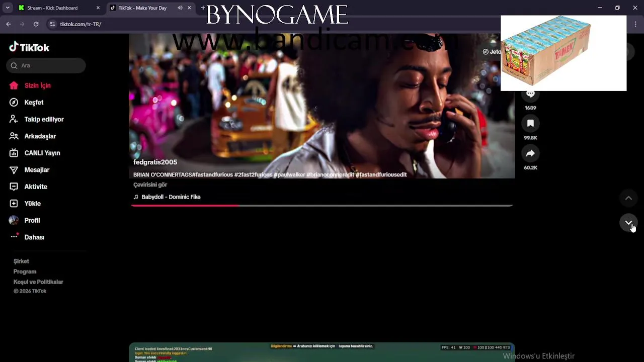Reload the current page

click(x=36, y=24)
